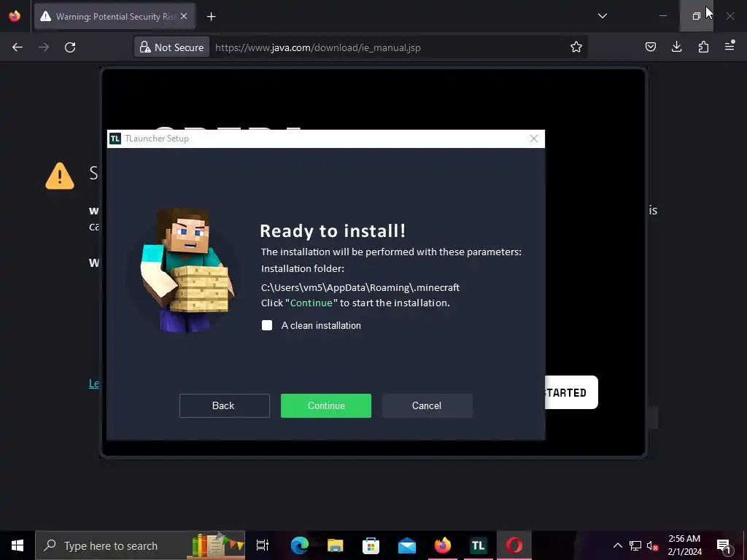Open the Mail app from the taskbar
Image resolution: width=747 pixels, height=560 pixels.
tap(407, 545)
